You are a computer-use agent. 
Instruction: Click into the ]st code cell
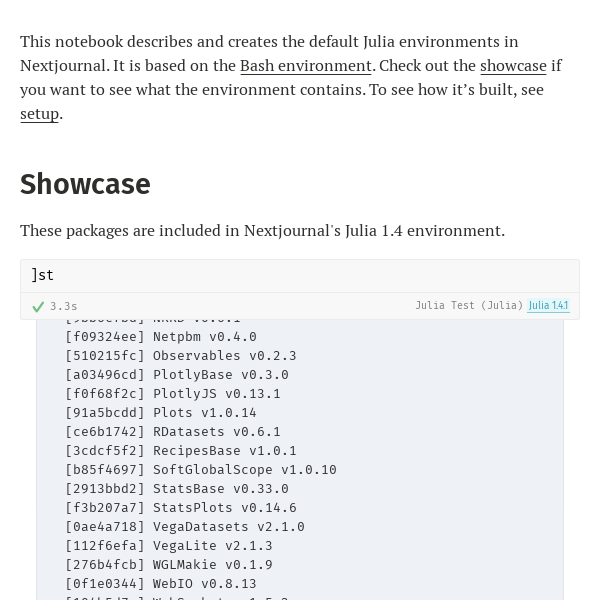pos(300,275)
